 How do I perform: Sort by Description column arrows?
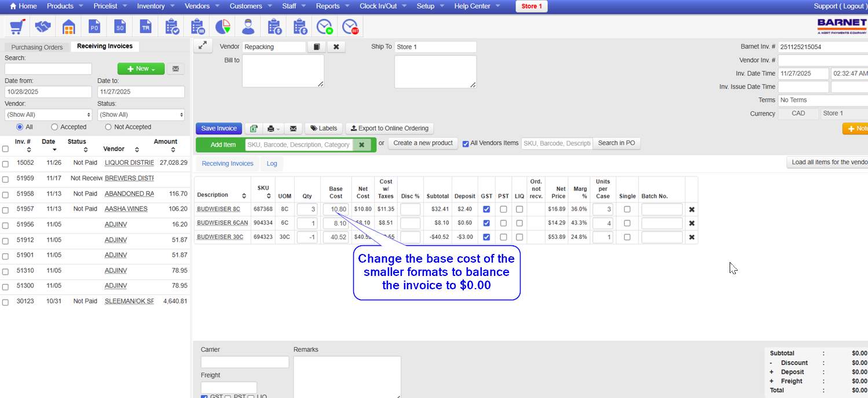[x=244, y=196]
